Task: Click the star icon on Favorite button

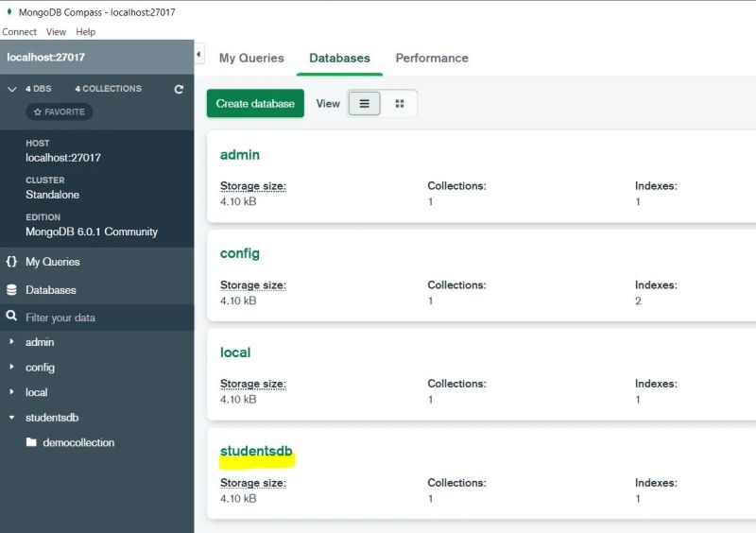Action: 38,112
